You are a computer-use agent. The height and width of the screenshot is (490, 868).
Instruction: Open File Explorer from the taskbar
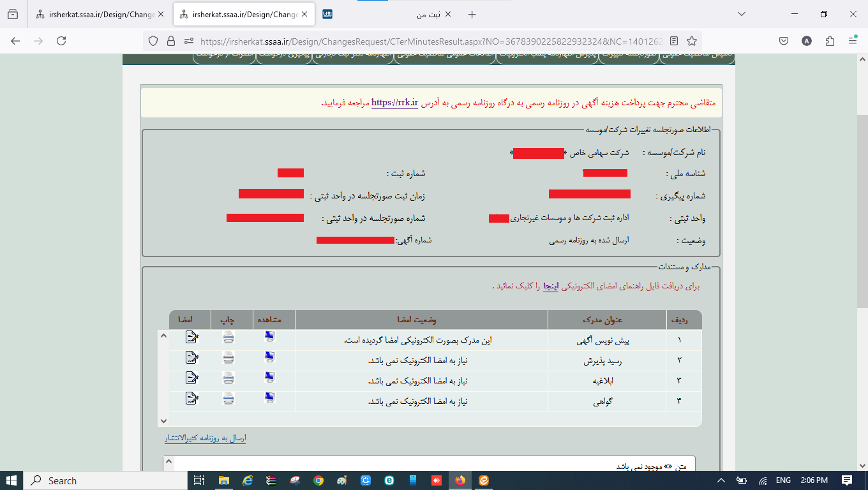[223, 480]
